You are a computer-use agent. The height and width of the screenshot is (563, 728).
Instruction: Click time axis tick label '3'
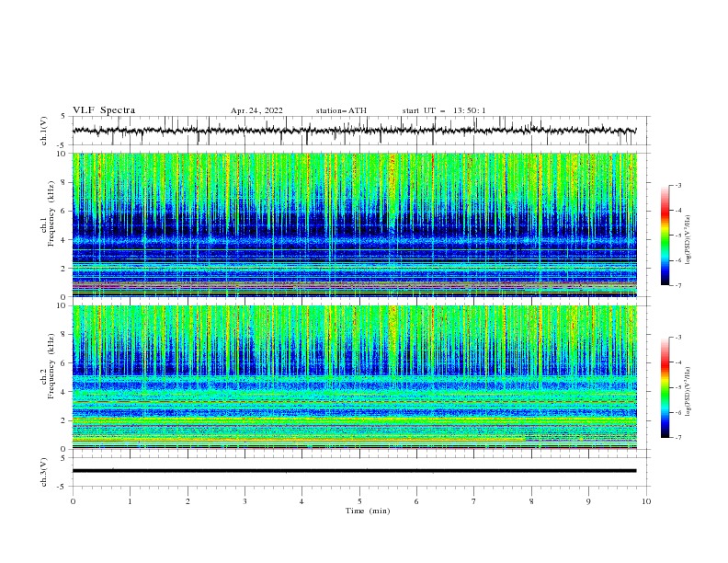pos(245,501)
